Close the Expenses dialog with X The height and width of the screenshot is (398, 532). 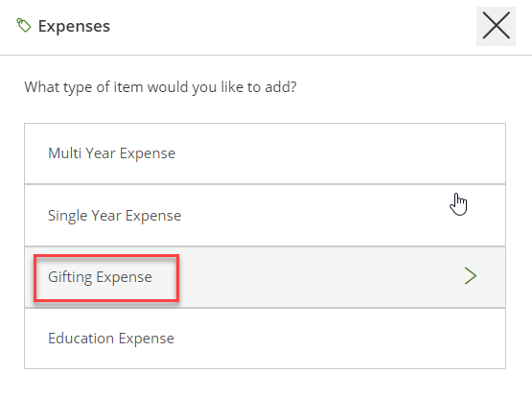point(496,26)
